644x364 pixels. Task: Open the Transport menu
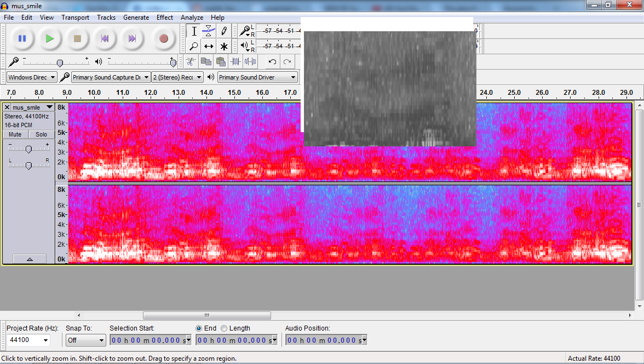75,18
